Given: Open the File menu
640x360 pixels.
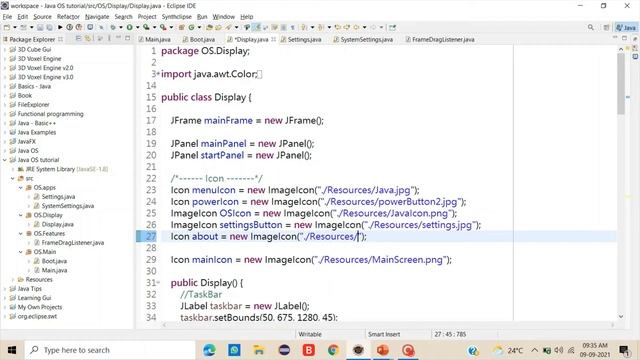Looking at the screenshot, I should [x=7, y=17].
